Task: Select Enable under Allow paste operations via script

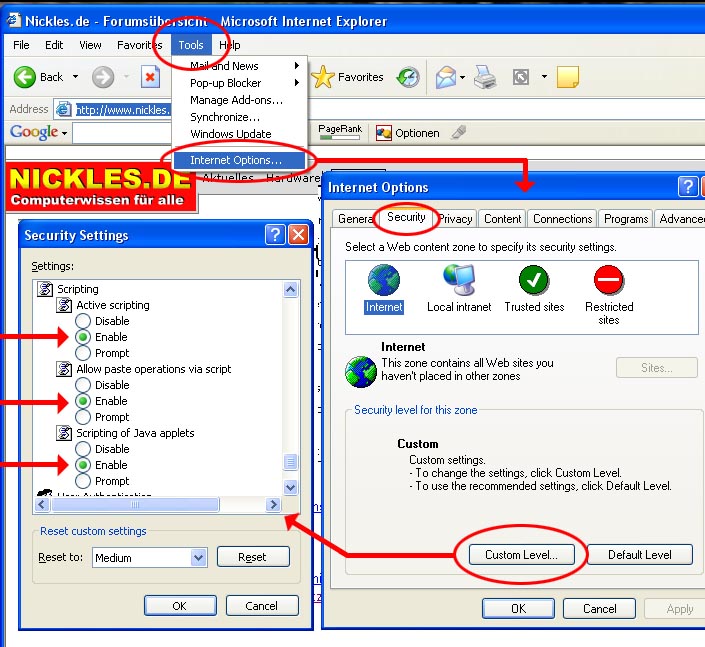Action: click(x=83, y=401)
